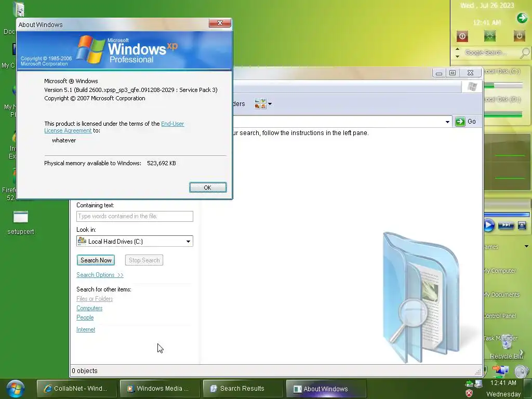The height and width of the screenshot is (399, 532).
Task: Click OK in the About Windows dialog
Action: coord(208,187)
